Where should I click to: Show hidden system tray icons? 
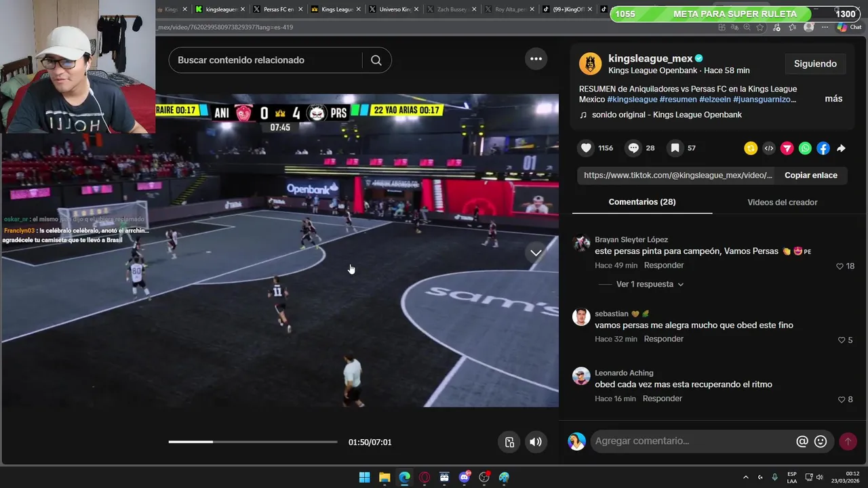[x=745, y=477]
